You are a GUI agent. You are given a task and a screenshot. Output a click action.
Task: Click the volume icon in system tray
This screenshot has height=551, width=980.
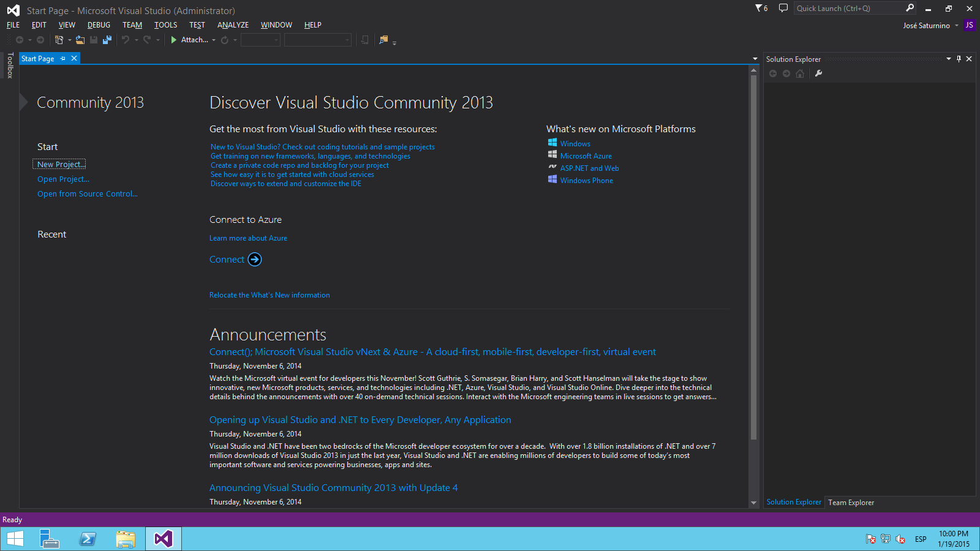(x=900, y=539)
